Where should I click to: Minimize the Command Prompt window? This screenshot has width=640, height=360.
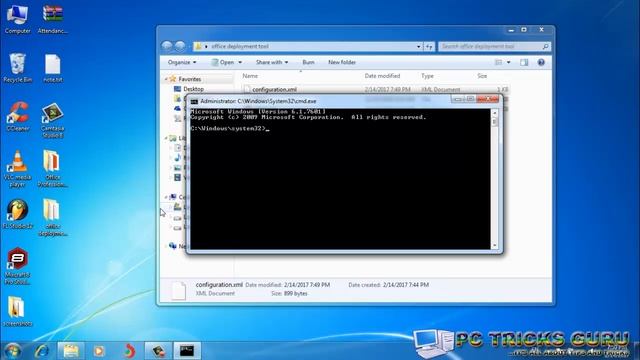click(458, 99)
